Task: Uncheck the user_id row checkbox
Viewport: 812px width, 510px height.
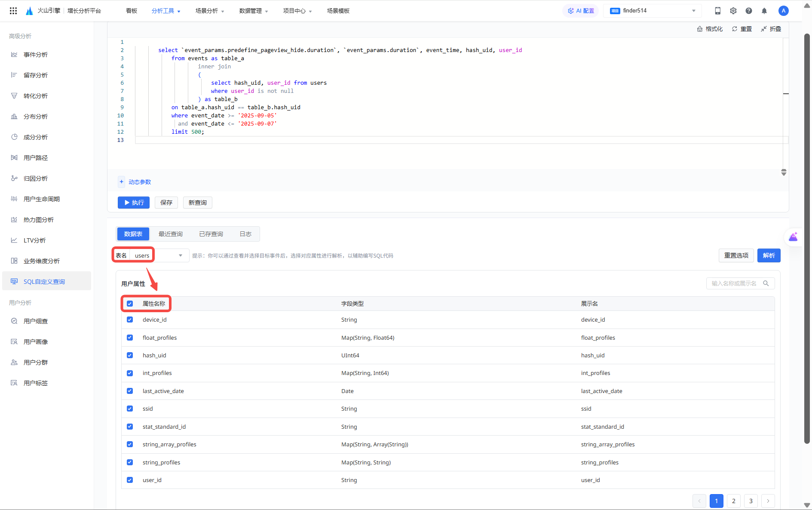Action: (x=130, y=480)
